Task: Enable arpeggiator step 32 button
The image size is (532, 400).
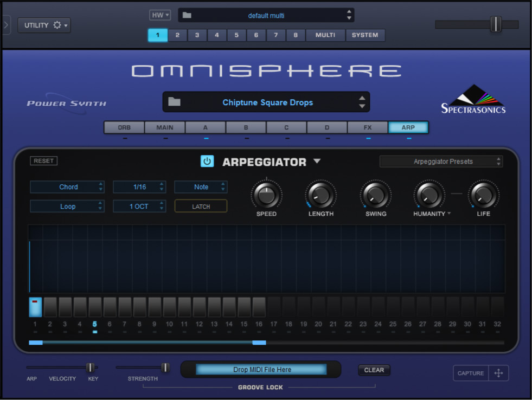Action: (497, 307)
